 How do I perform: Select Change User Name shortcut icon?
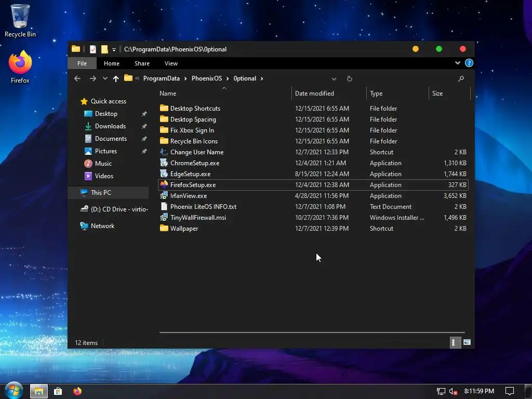coord(164,152)
